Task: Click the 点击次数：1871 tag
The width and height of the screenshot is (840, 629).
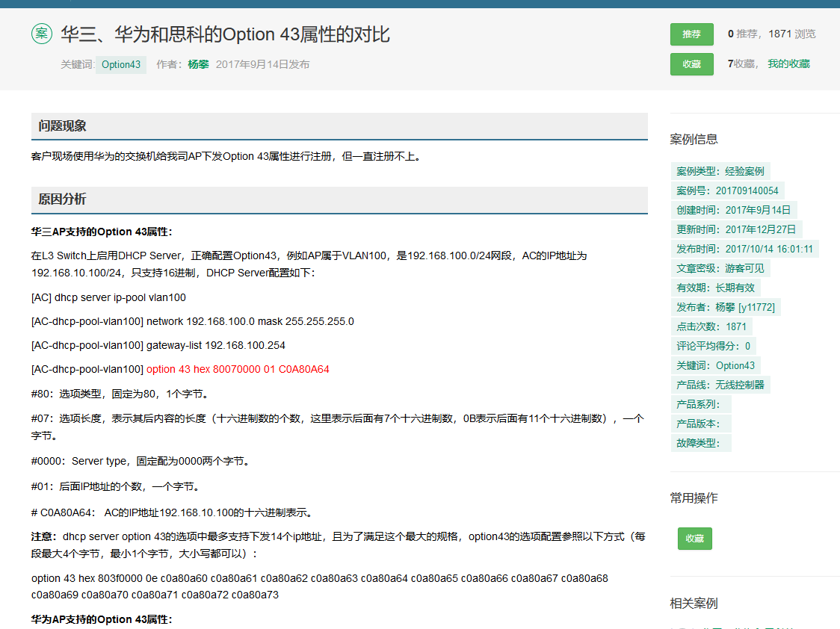Action: 711,326
